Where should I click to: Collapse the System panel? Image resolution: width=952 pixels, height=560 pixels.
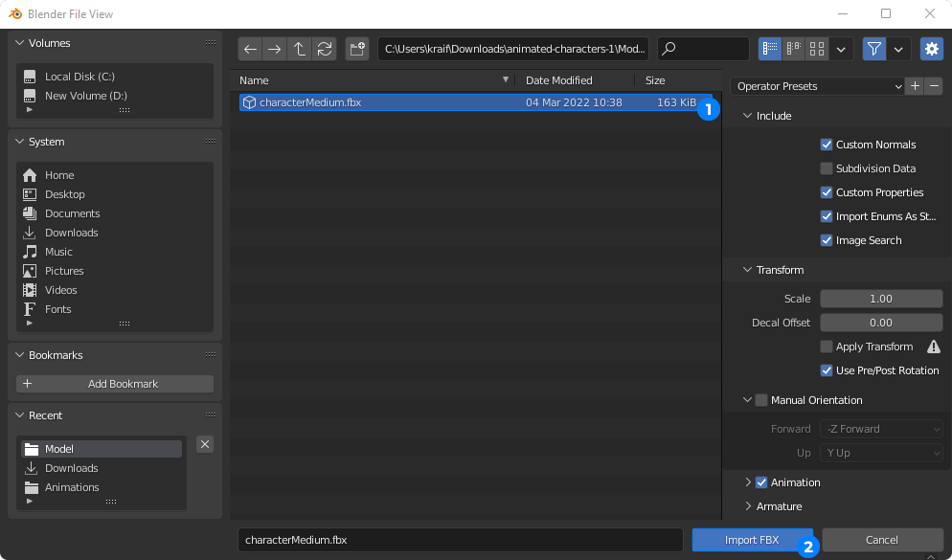[x=20, y=142]
